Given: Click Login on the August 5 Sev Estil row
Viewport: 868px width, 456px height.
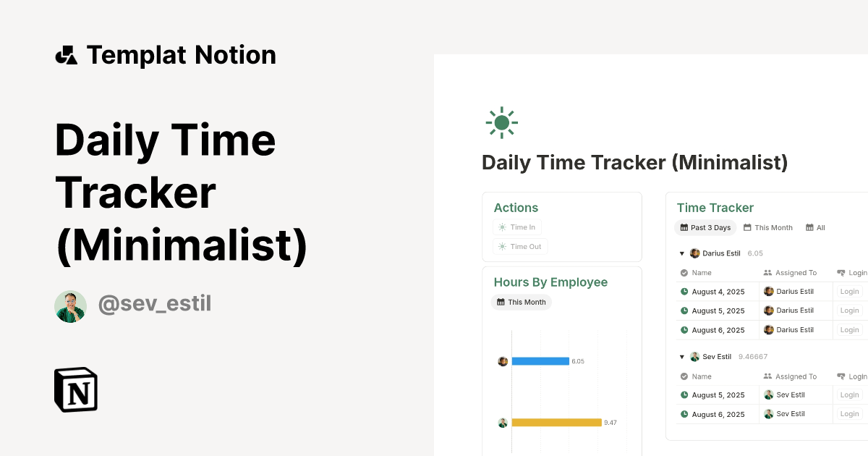Looking at the screenshot, I should [x=849, y=394].
